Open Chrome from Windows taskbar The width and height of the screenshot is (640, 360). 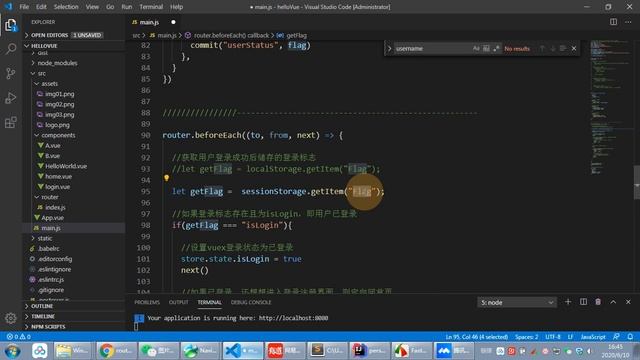click(x=116, y=351)
